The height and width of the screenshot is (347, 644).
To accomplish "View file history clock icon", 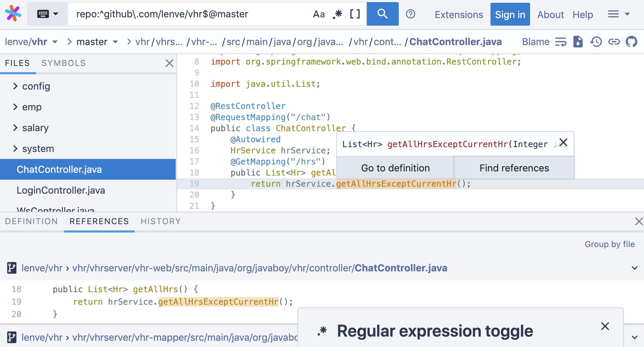I will click(x=596, y=42).
